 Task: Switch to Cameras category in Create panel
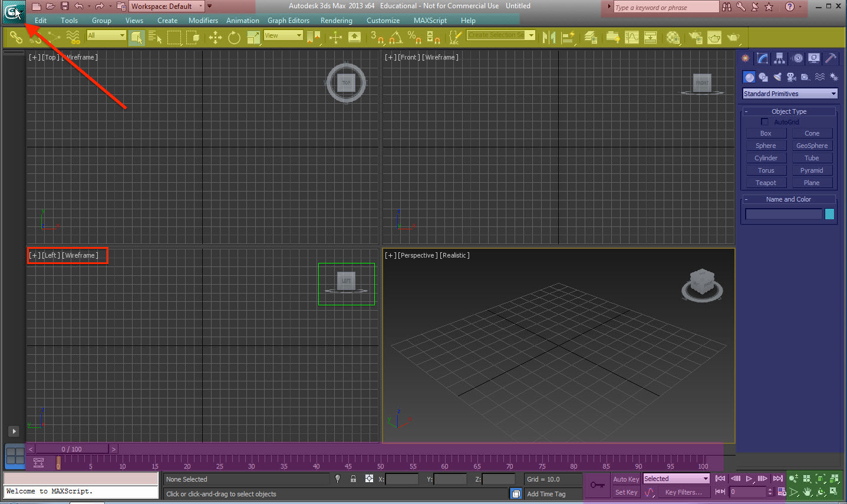tap(792, 77)
